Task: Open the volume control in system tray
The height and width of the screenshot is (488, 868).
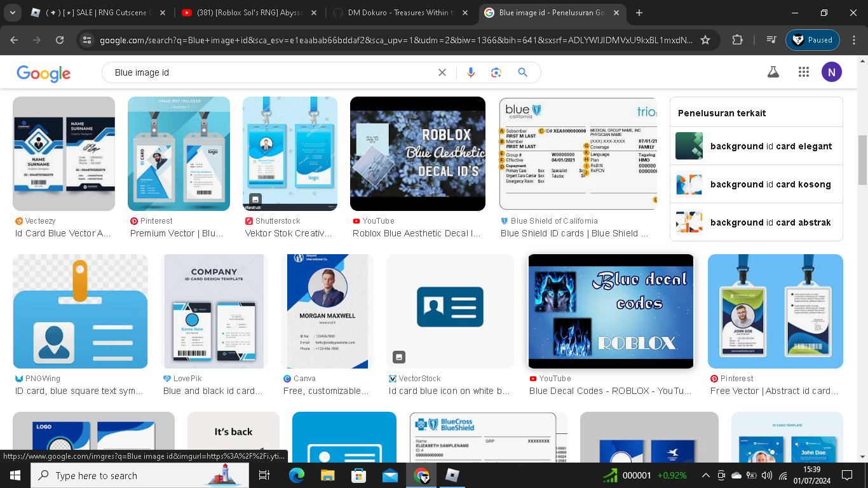Action: pyautogui.click(x=767, y=475)
